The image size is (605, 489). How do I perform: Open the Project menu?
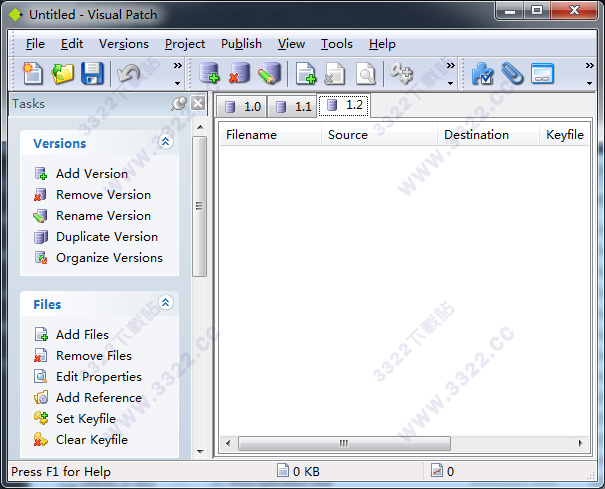(x=185, y=44)
